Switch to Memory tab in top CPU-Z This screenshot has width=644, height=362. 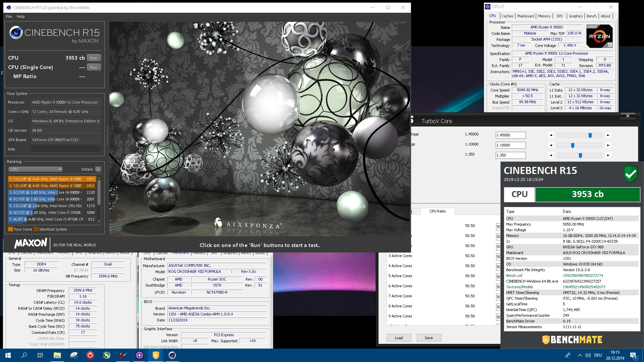point(544,16)
